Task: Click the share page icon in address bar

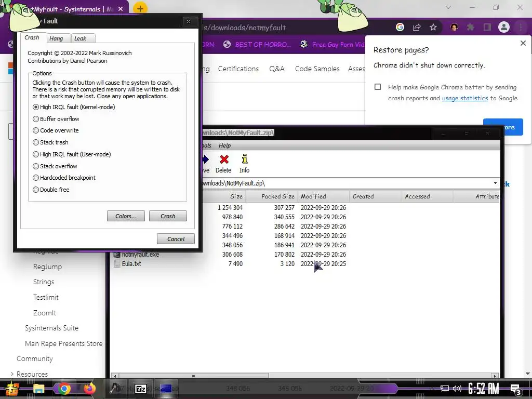Action: 417,27
